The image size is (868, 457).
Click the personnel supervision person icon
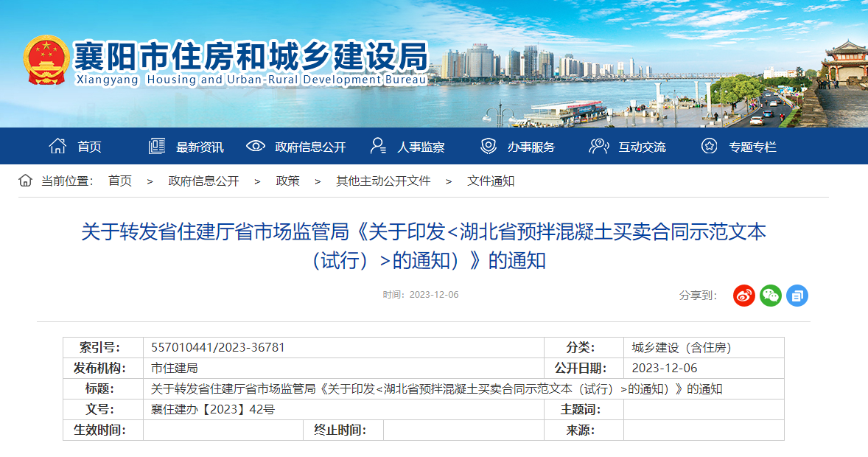(x=378, y=146)
